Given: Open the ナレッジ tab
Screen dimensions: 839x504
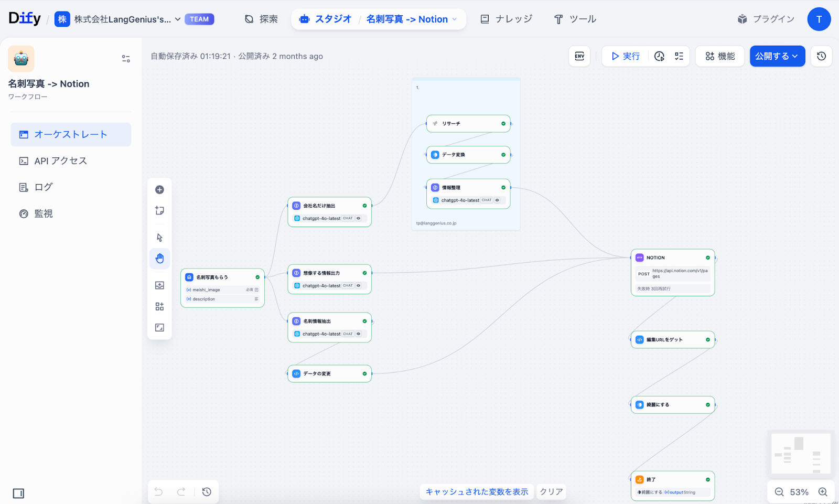Looking at the screenshot, I should pos(507,19).
